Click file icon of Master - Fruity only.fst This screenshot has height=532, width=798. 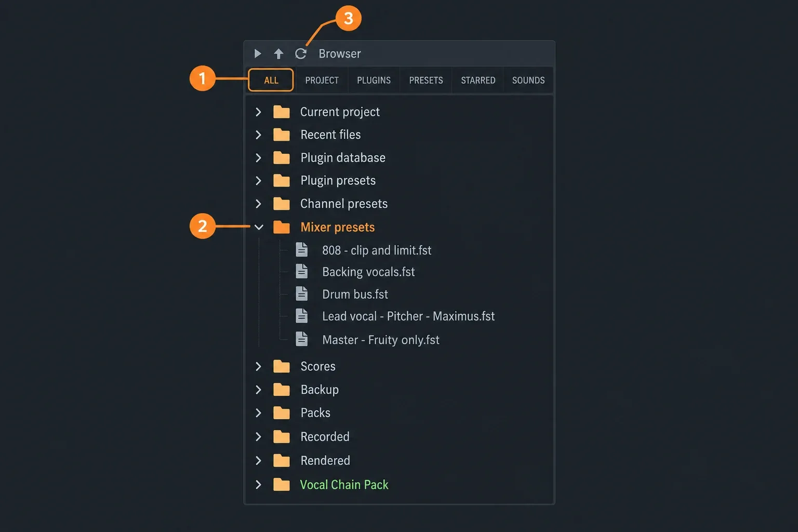pyautogui.click(x=302, y=339)
